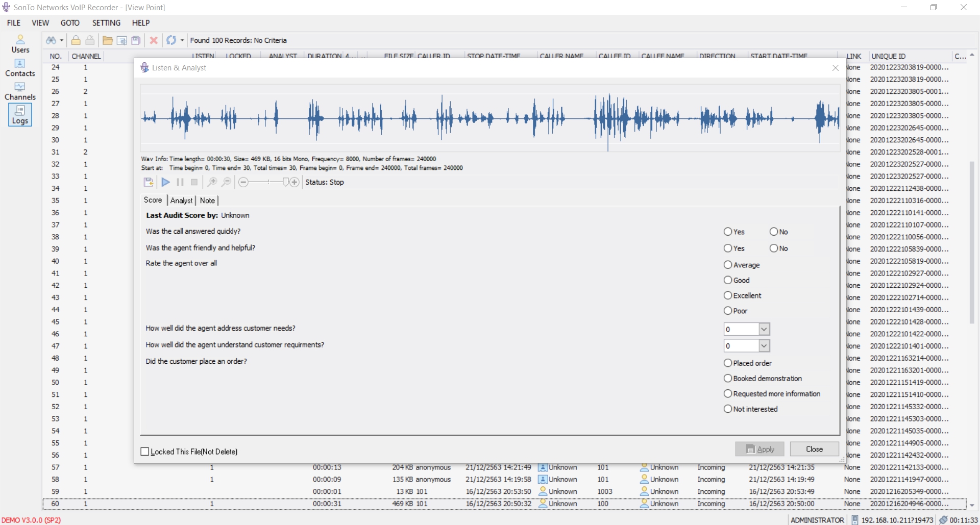980x525 pixels.
Task: Click the playback slider thumb
Action: pyautogui.click(x=286, y=182)
